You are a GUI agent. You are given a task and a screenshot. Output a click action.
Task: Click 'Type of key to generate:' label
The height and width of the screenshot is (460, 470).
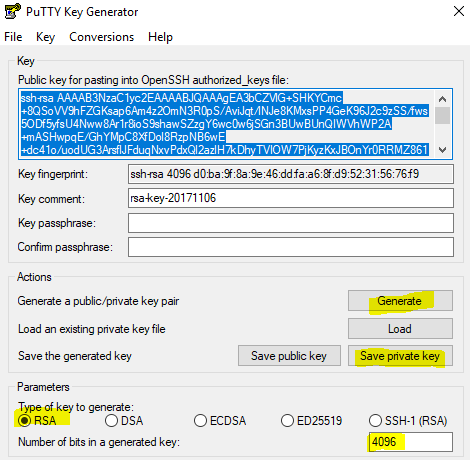(x=76, y=407)
